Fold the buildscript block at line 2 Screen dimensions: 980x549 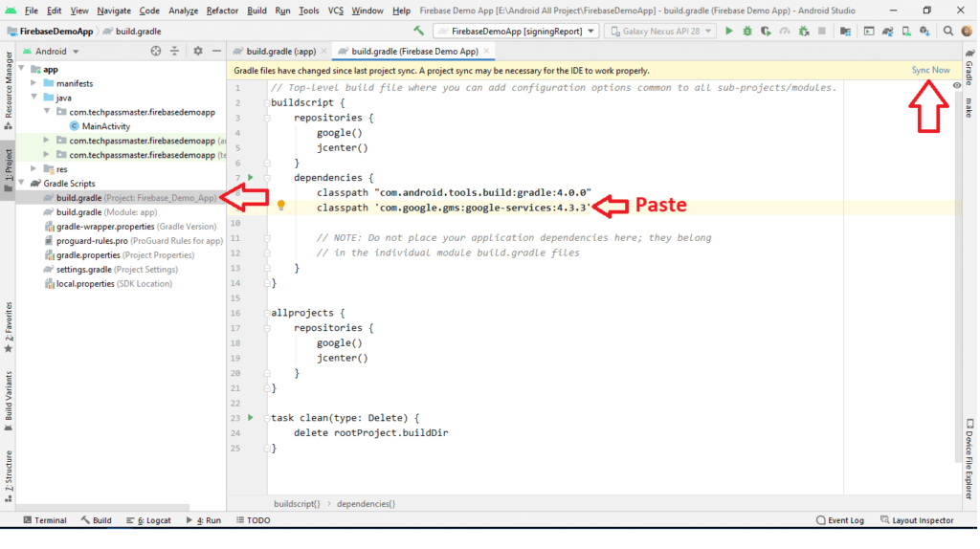coord(268,102)
